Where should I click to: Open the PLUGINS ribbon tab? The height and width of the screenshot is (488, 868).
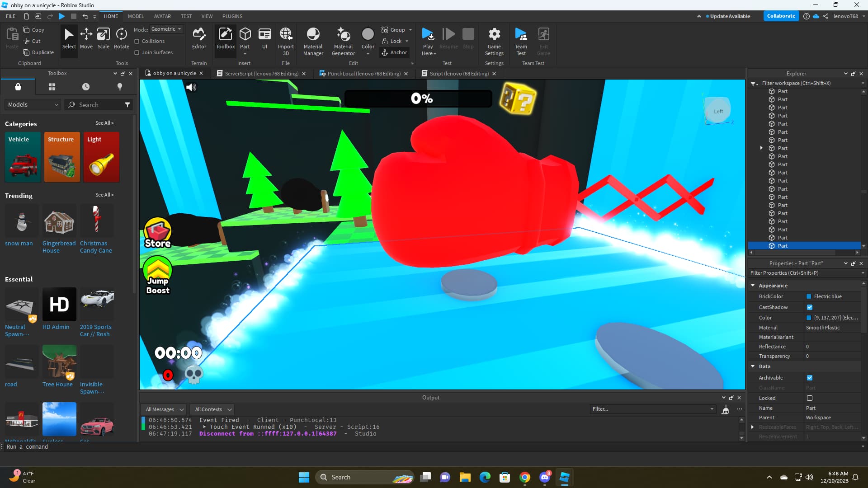click(x=232, y=16)
